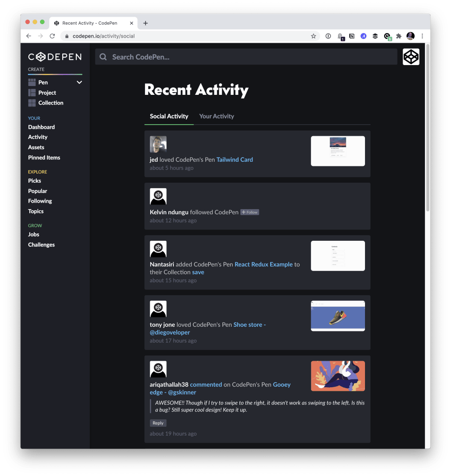
Task: Select the Pen creation icon
Action: coord(32,82)
